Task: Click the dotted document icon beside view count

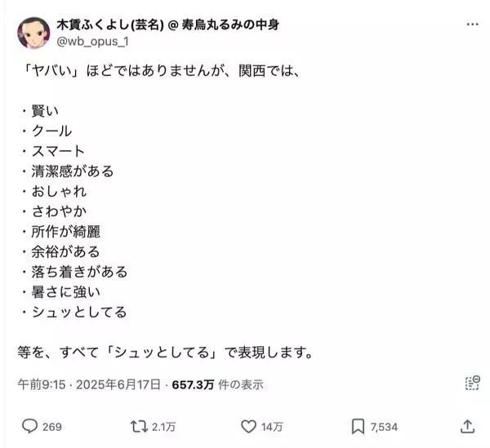Action: click(471, 384)
